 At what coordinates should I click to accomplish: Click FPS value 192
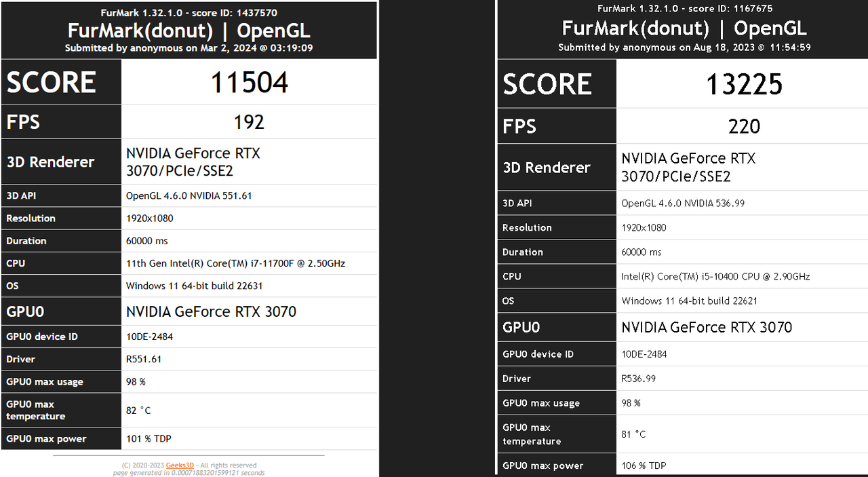point(249,122)
